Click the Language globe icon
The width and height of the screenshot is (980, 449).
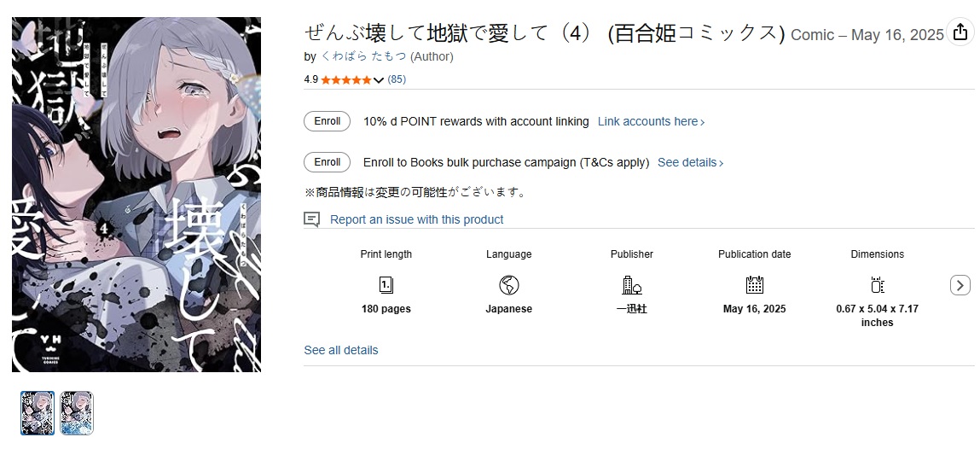pos(508,286)
